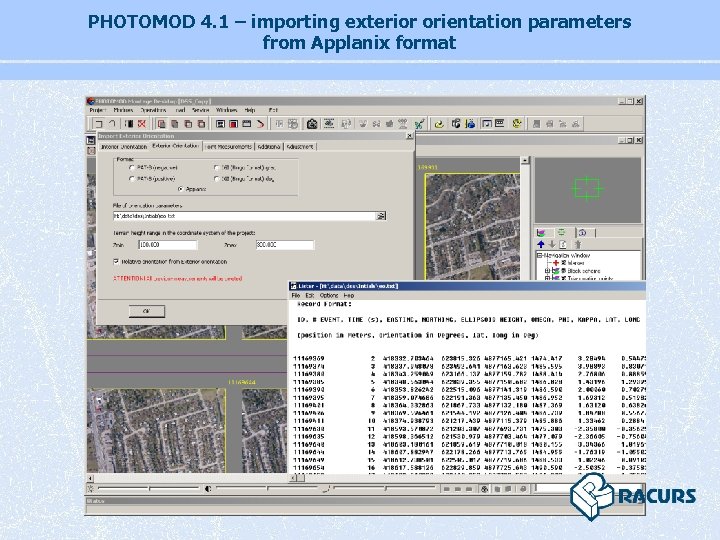720x540 pixels.
Task: Click the blue flask-shaped toolbar icon
Action: tap(470, 124)
